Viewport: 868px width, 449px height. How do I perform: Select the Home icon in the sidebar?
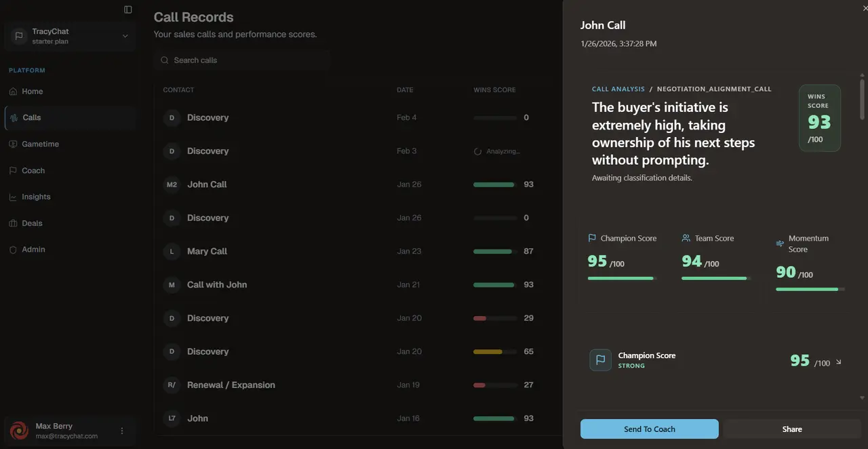pyautogui.click(x=13, y=91)
